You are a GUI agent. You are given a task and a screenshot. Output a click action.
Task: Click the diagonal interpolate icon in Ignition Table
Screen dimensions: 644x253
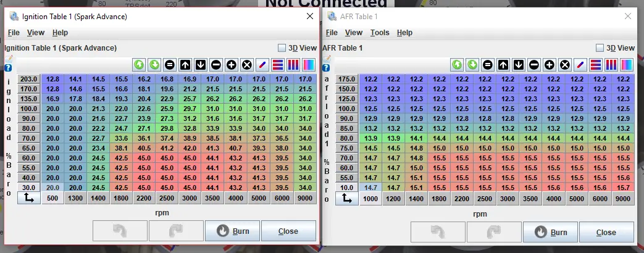262,65
